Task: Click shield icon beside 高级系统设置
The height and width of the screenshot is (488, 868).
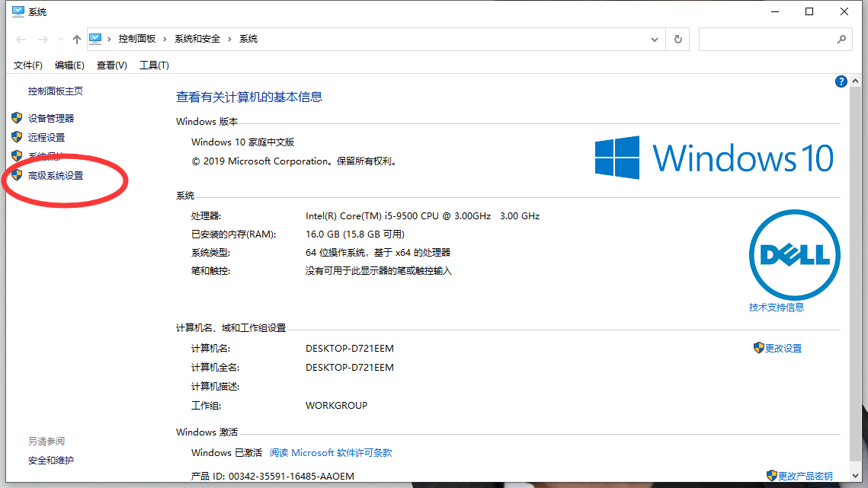Action: tap(17, 175)
